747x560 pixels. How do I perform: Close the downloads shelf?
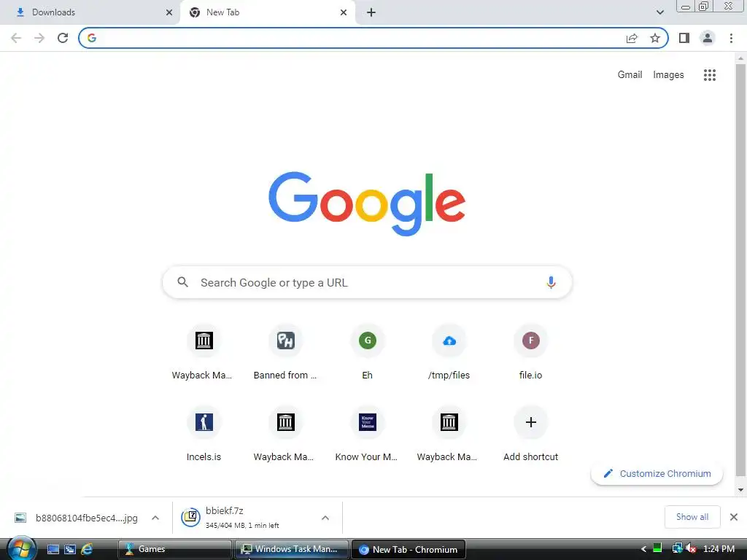[x=734, y=517]
